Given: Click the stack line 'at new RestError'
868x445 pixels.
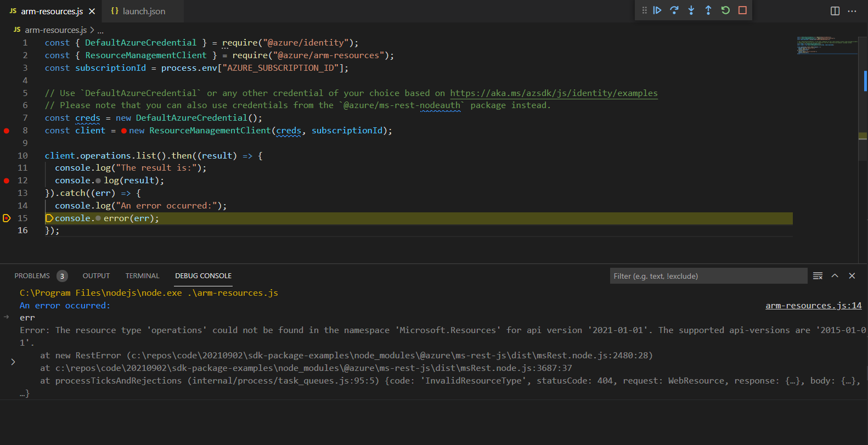Looking at the screenshot, I should click(x=346, y=356).
